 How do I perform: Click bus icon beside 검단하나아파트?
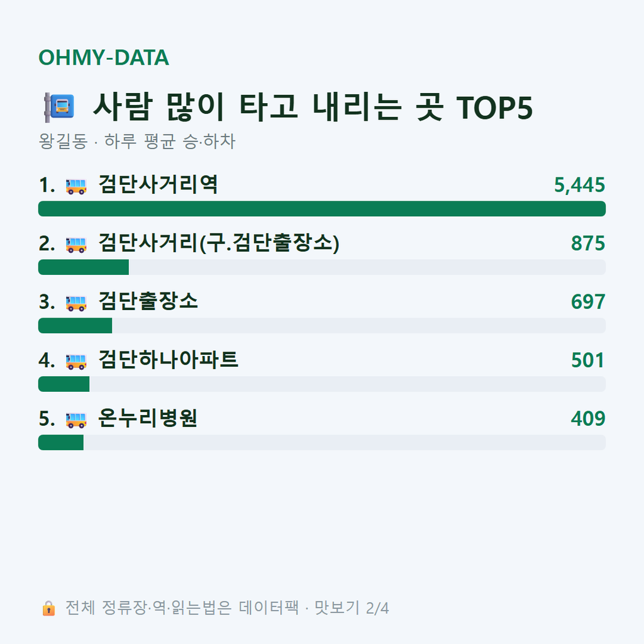click(x=76, y=362)
